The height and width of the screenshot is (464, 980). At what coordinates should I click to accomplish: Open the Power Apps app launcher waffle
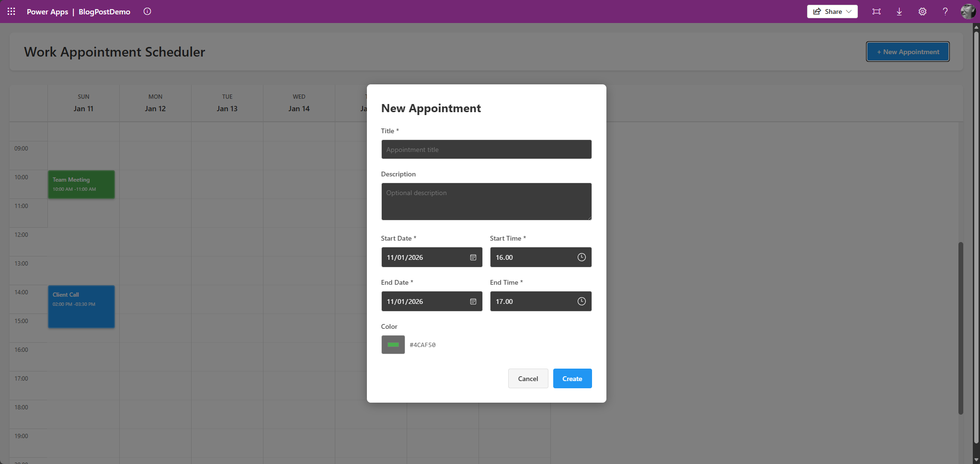coord(11,12)
